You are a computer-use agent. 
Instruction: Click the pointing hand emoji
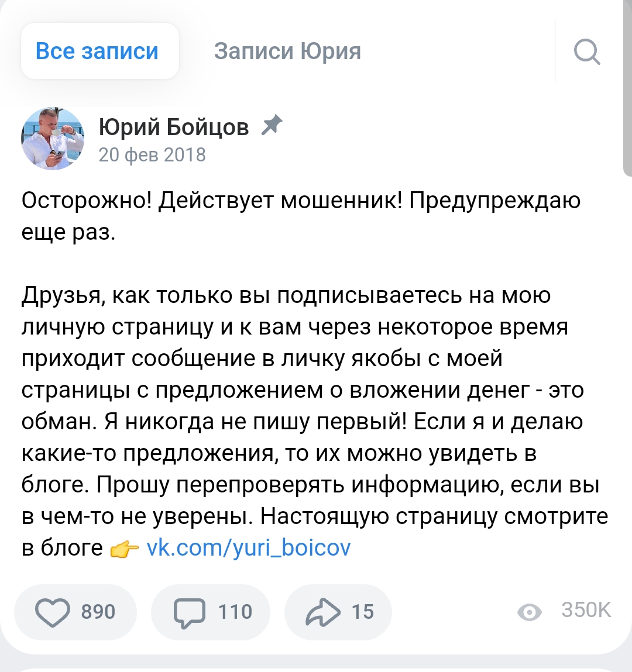coord(124,549)
